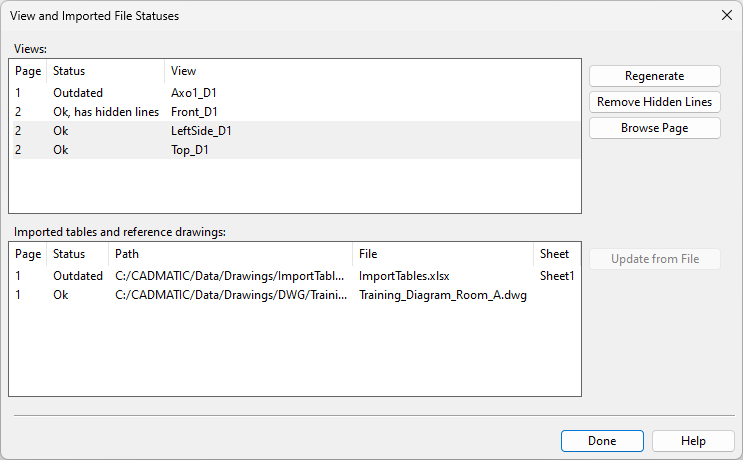The image size is (743, 460).
Task: Select the Front_D1 view row
Action: [x=295, y=112]
